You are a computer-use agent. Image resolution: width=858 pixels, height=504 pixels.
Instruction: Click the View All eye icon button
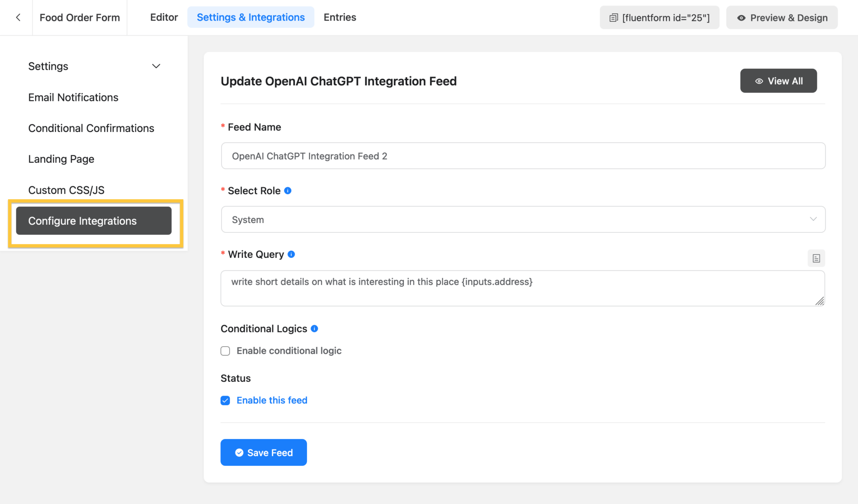pyautogui.click(x=759, y=81)
